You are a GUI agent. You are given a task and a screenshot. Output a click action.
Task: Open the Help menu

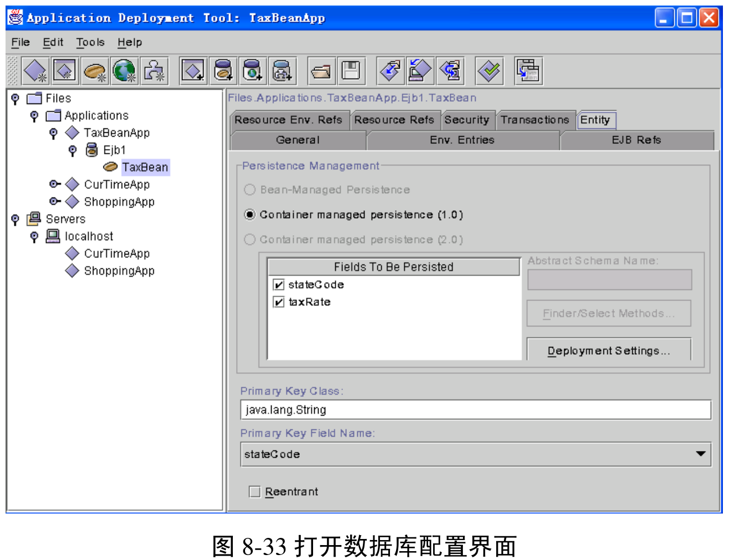click(x=129, y=42)
